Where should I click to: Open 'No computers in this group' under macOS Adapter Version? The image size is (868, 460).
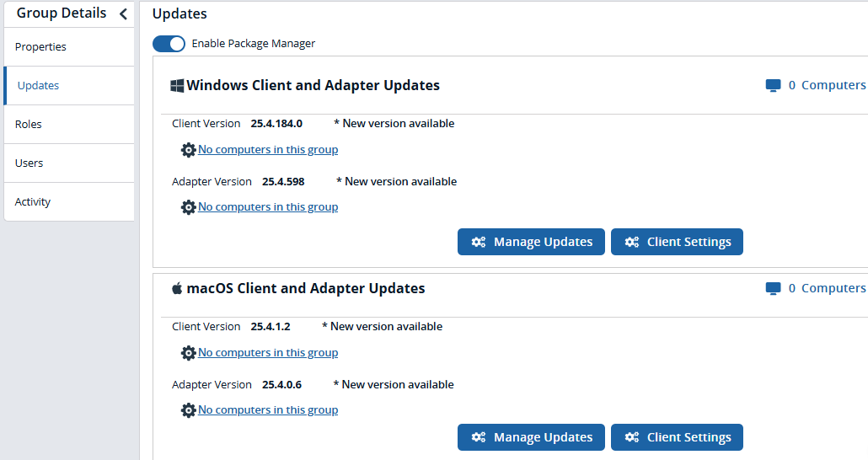[268, 409]
